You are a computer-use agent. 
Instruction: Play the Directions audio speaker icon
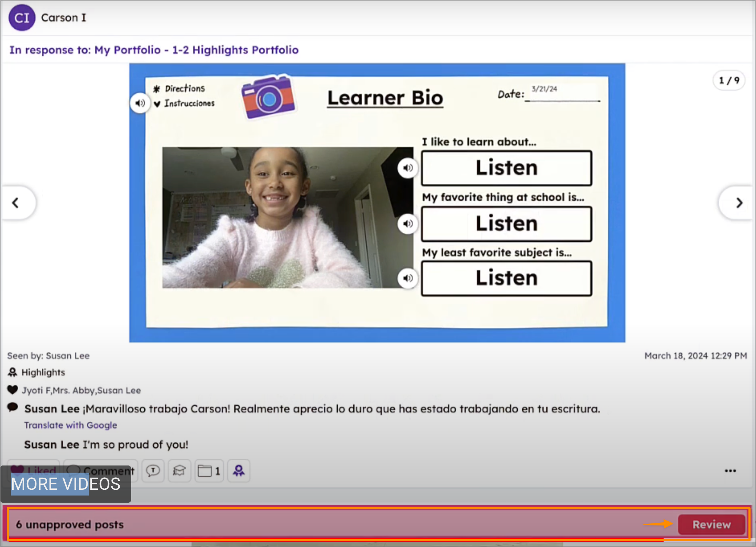[140, 103]
